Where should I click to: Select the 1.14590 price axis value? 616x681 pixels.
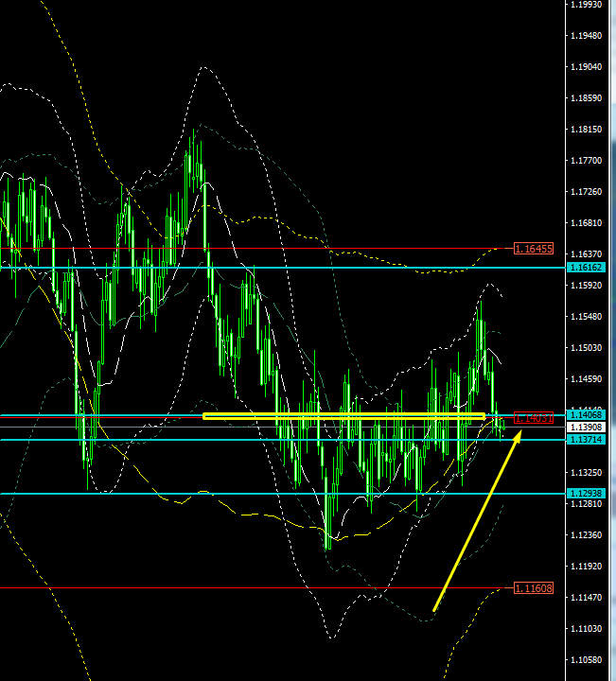click(x=587, y=379)
